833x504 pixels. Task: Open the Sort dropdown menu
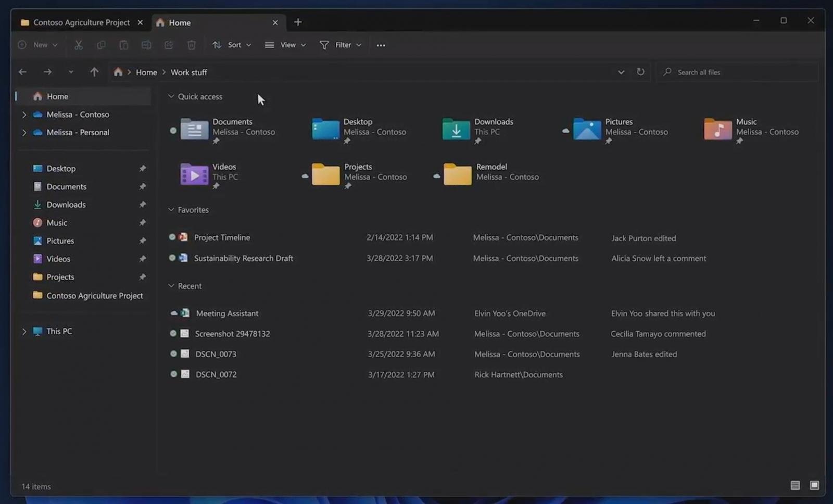click(x=232, y=45)
